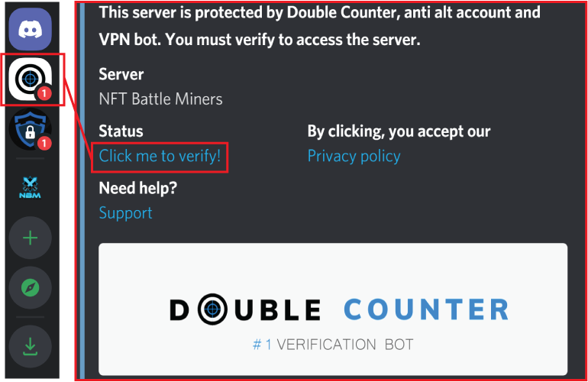Open the Support link under Need help
Viewport: 588px width, 382px height.
click(126, 213)
